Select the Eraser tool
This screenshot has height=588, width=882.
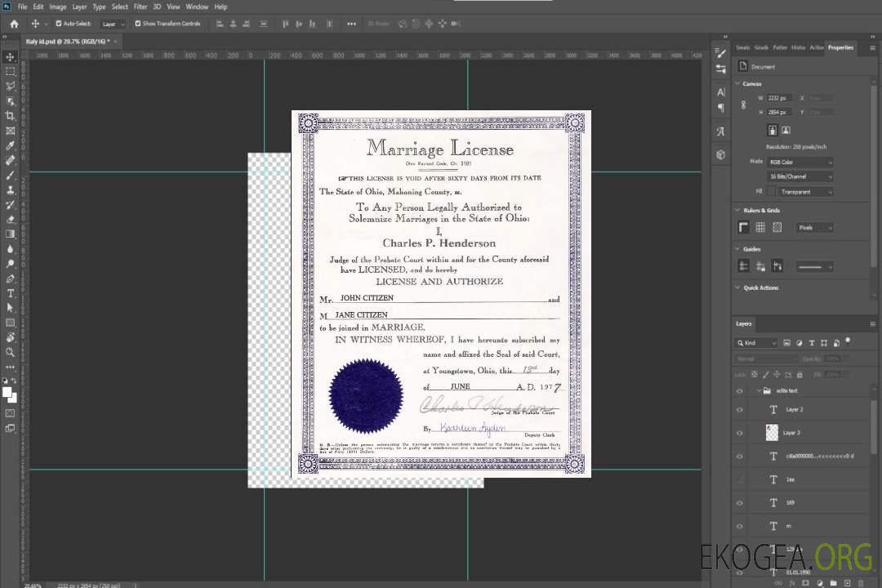coord(10,220)
